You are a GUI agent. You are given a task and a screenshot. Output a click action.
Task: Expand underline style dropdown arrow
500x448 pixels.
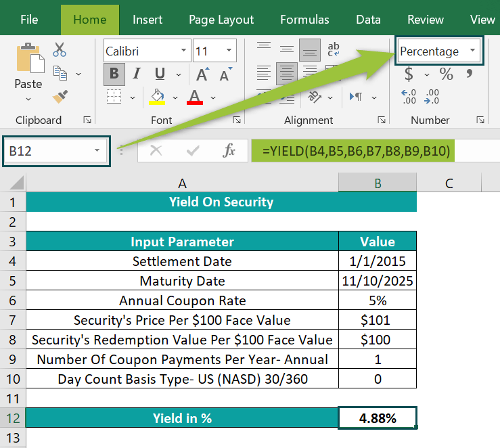pos(179,74)
